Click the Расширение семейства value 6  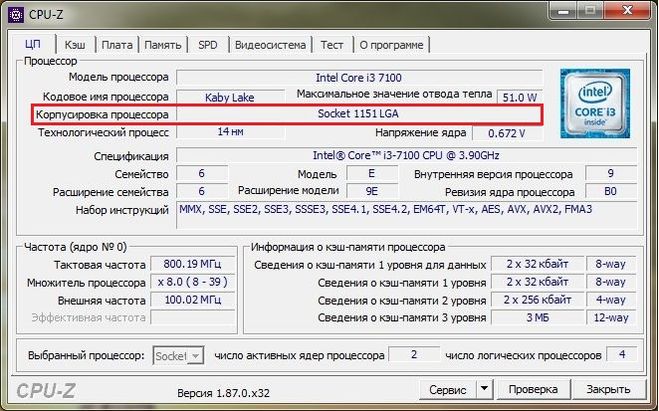point(202,192)
